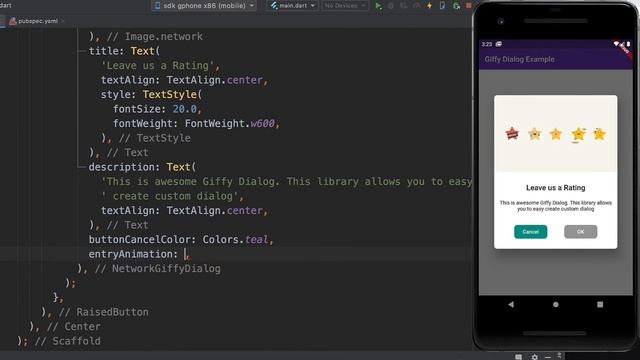Stop the running app with red square
This screenshot has width=640, height=360.
coord(469,6)
